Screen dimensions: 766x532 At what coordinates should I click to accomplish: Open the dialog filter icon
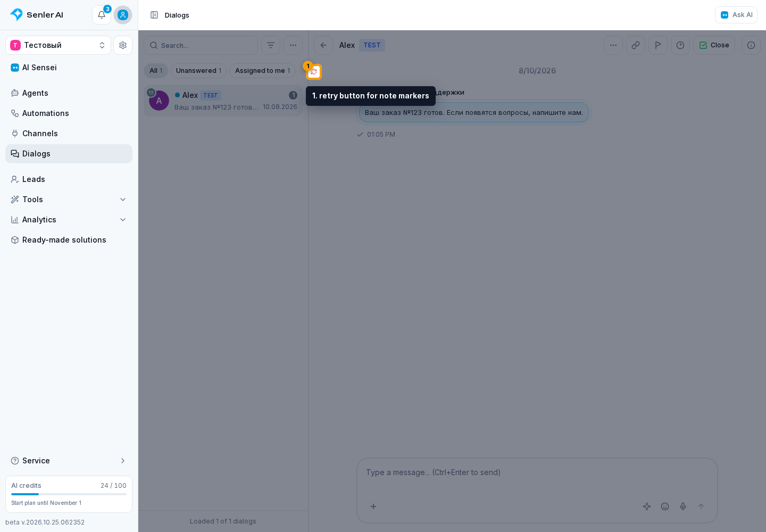click(271, 45)
